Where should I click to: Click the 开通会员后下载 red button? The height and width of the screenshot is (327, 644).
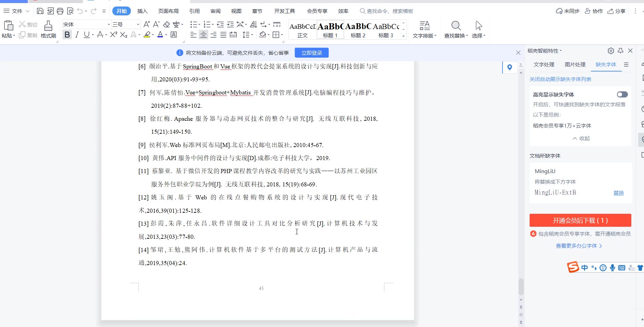580,220
